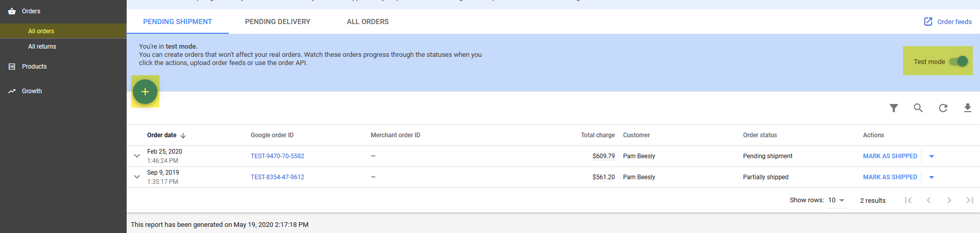Open the Orders section in sidebar

(31, 11)
